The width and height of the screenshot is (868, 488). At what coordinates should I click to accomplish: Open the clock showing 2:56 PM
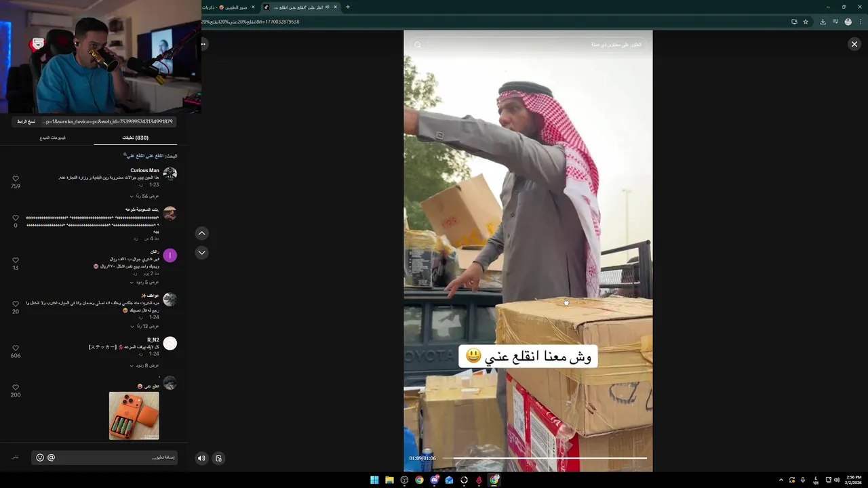pyautogui.click(x=853, y=480)
